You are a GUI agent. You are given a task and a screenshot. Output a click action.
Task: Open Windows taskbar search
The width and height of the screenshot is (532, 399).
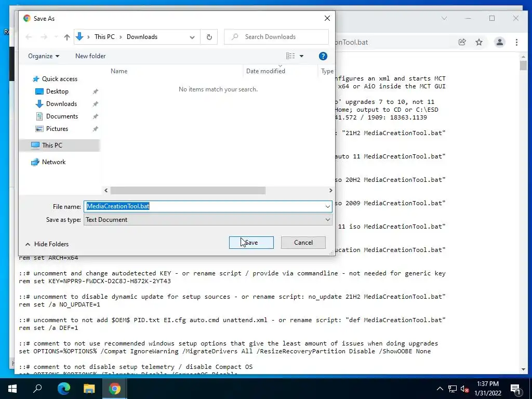[x=37, y=389]
